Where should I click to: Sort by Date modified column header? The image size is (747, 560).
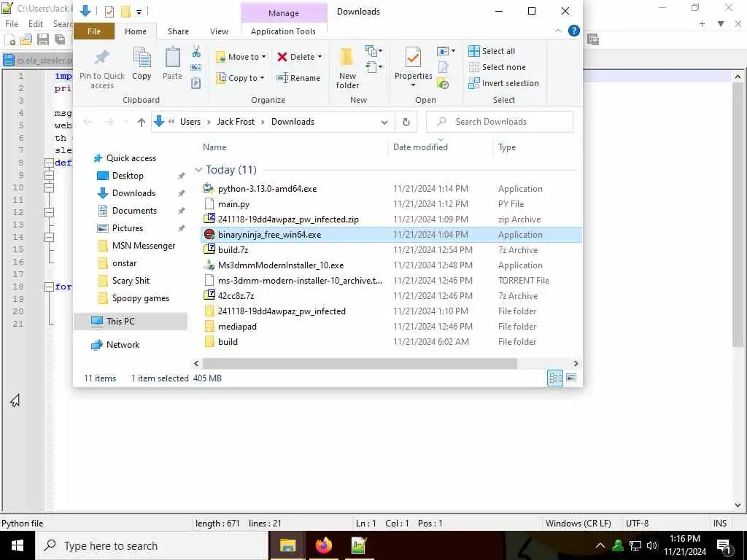pos(420,147)
